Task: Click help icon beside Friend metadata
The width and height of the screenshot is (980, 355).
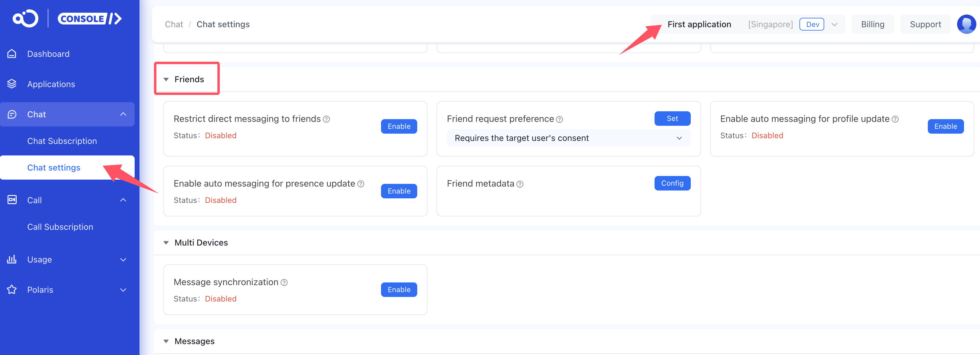Action: 520,184
